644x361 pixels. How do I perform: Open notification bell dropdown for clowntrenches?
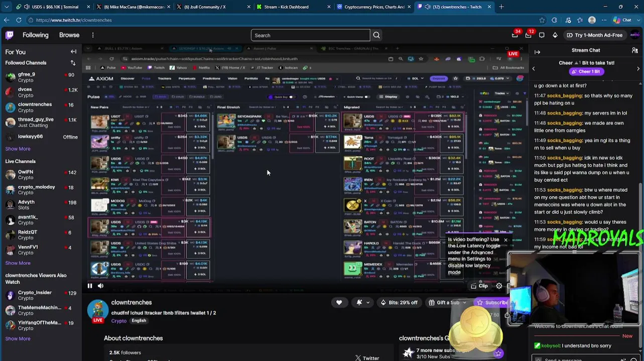click(x=362, y=302)
